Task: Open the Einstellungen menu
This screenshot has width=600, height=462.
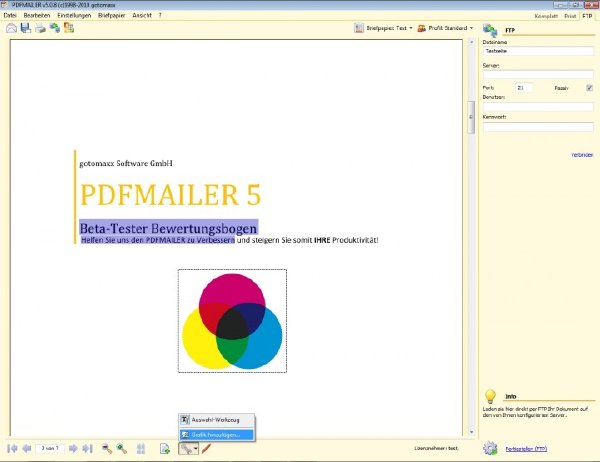Action: pyautogui.click(x=74, y=15)
